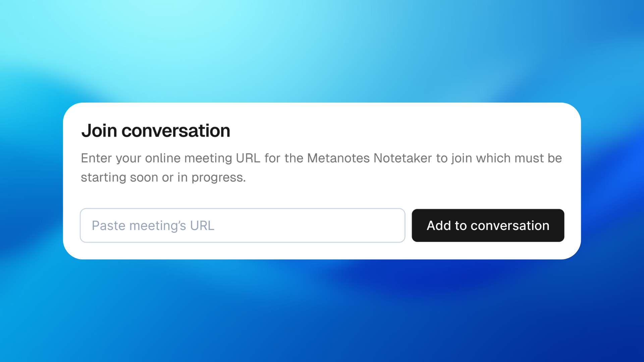The image size is (644, 362).
Task: Click the word Metanotes in the description
Action: coord(338,158)
